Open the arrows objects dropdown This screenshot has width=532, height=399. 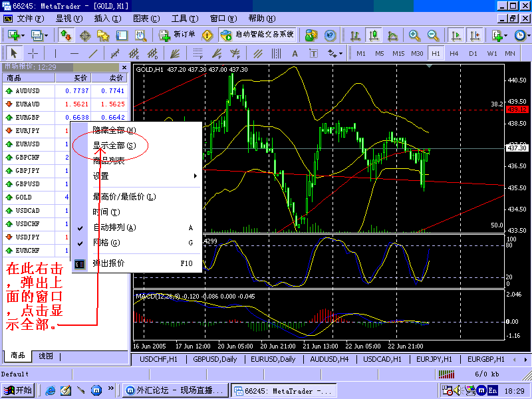tap(334, 54)
